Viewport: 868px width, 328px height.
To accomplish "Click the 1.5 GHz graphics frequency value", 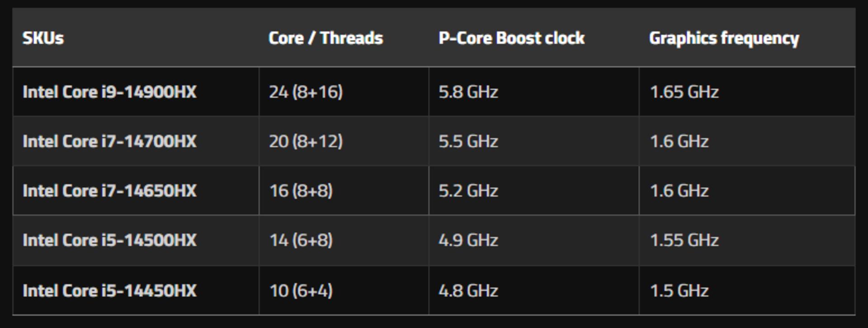I will [679, 290].
